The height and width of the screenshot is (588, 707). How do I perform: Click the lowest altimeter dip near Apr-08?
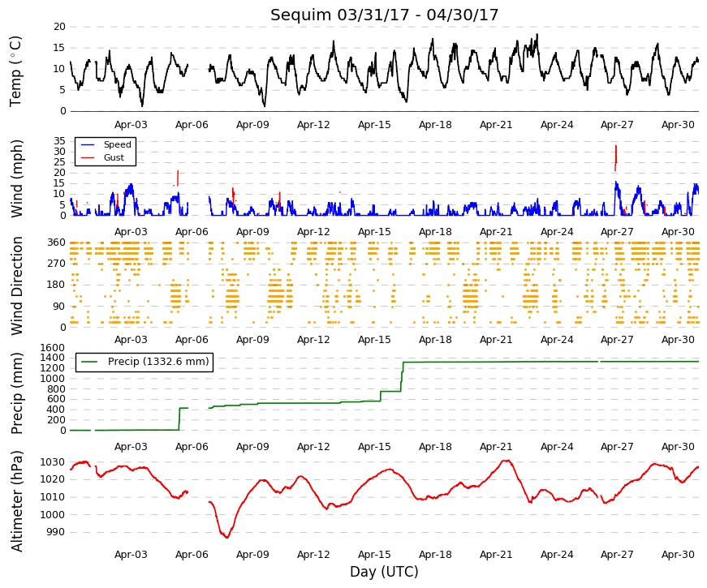pos(226,535)
